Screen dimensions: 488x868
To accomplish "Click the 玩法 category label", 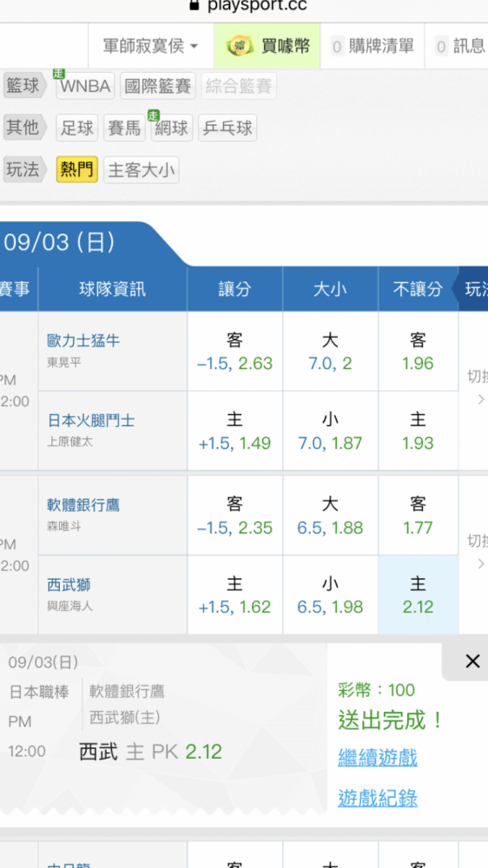I will tap(23, 169).
